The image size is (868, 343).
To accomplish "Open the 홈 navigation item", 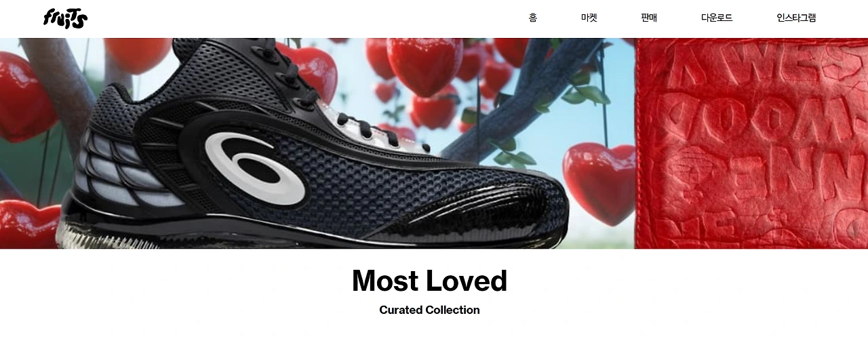I will 533,18.
